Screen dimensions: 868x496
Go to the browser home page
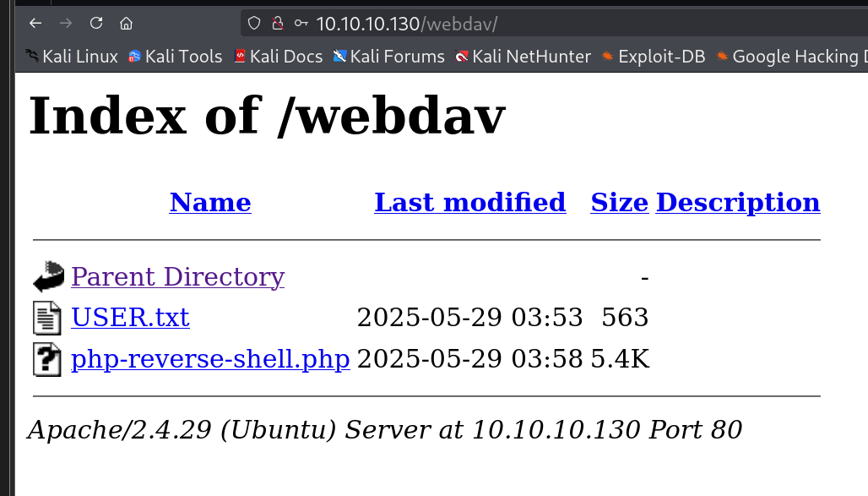coord(126,24)
